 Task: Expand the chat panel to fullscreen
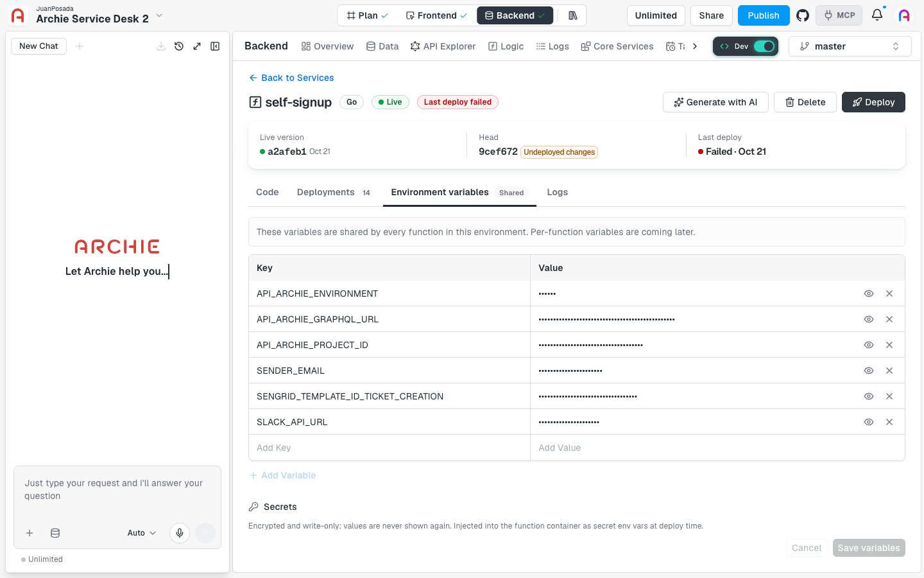(197, 46)
